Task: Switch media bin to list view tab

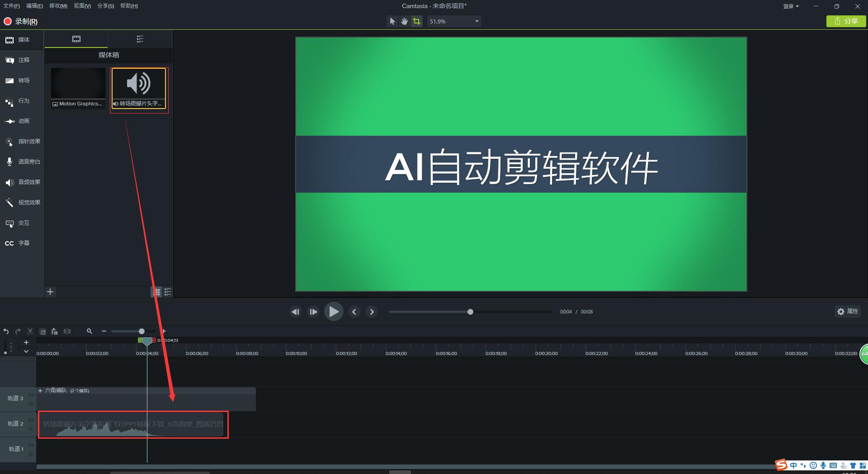Action: click(x=140, y=39)
